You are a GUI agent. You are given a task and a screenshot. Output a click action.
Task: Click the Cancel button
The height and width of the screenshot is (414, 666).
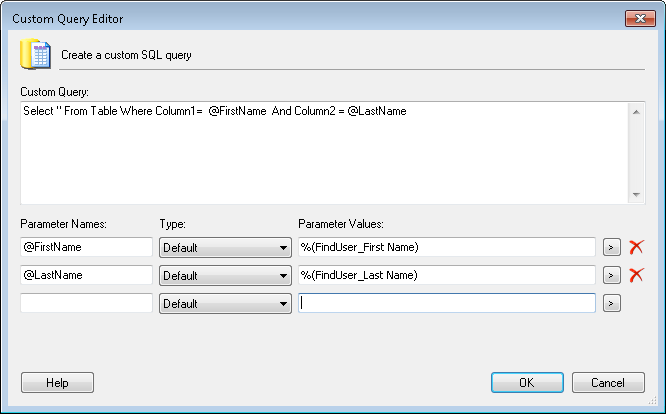pos(608,382)
